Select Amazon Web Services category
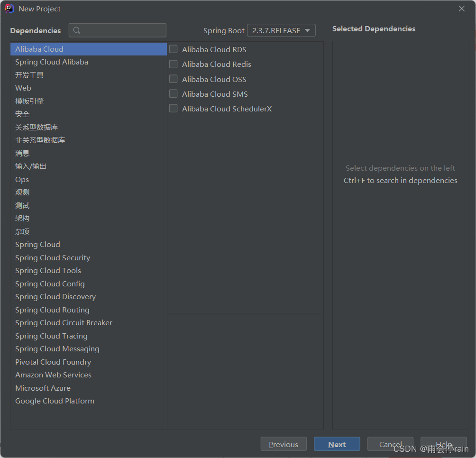 pyautogui.click(x=88, y=375)
